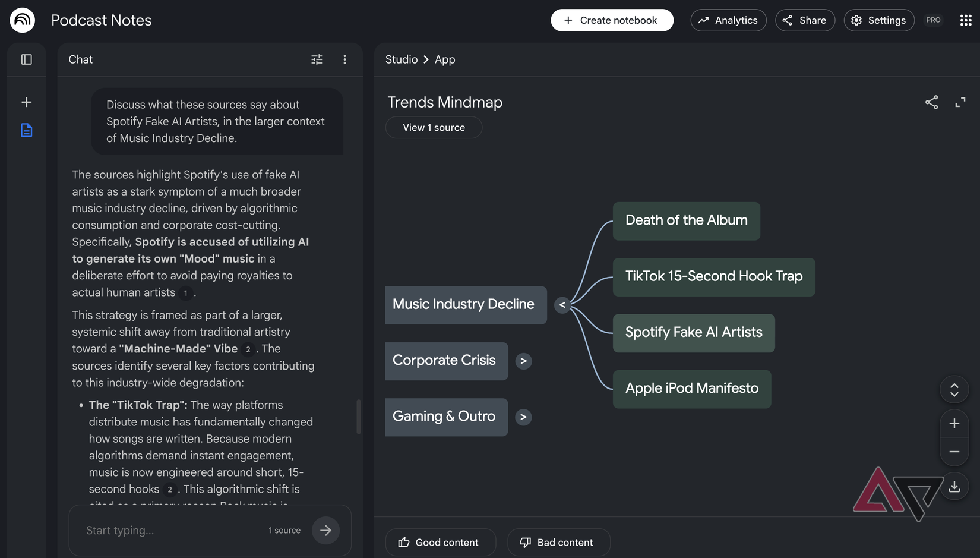Open the blue document icon in sidebar
The width and height of the screenshot is (980, 558).
pos(27,130)
